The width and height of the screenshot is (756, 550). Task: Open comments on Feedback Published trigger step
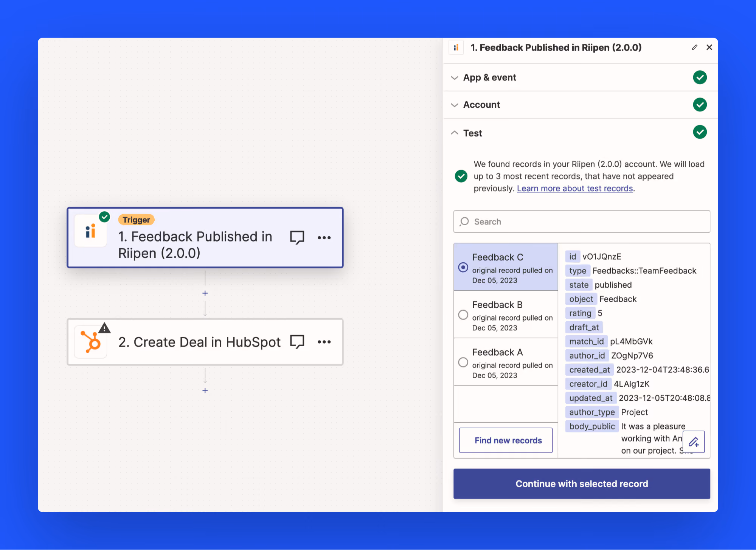click(x=297, y=237)
